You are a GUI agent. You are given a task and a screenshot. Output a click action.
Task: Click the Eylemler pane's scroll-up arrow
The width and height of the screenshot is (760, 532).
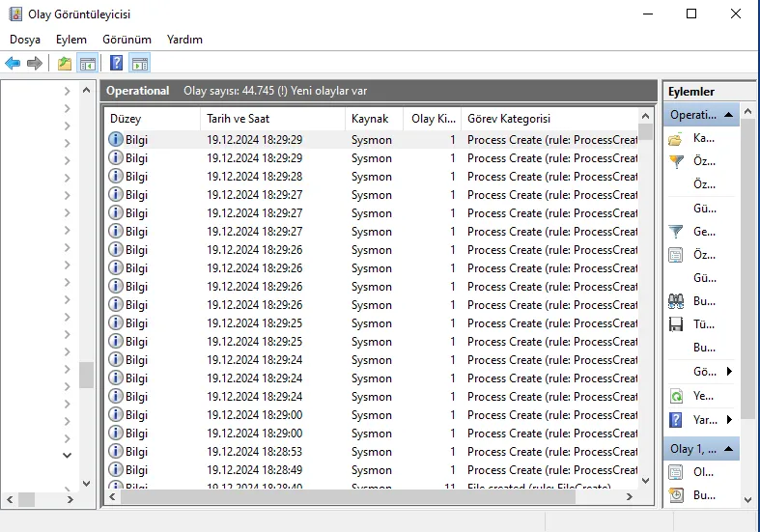coord(747,112)
